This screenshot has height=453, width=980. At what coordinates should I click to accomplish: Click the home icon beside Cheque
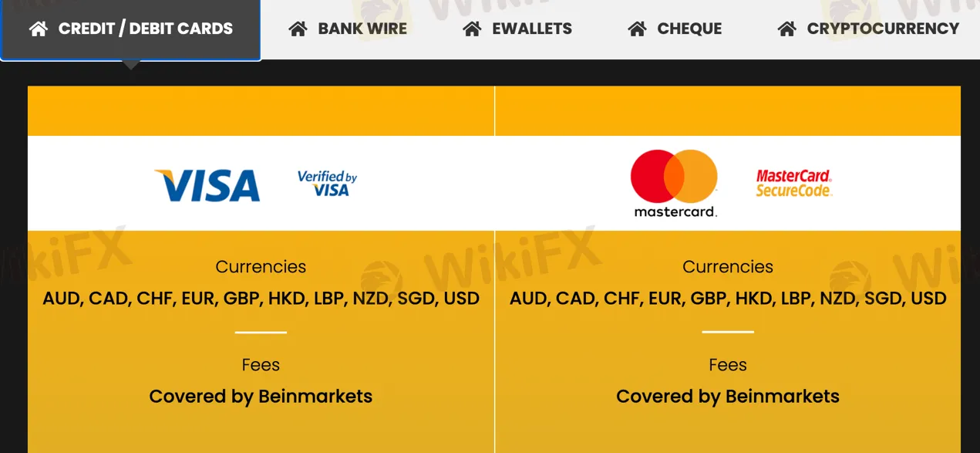coord(637,29)
